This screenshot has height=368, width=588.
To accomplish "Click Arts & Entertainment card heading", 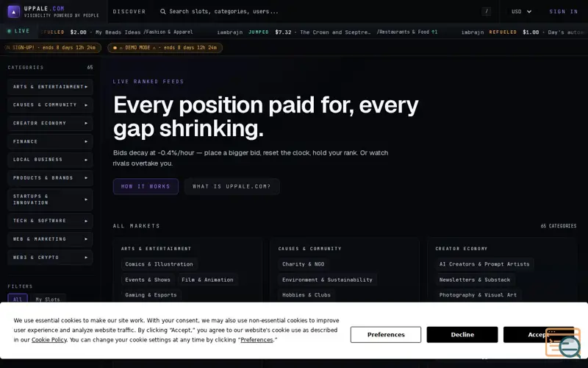I will [156, 249].
